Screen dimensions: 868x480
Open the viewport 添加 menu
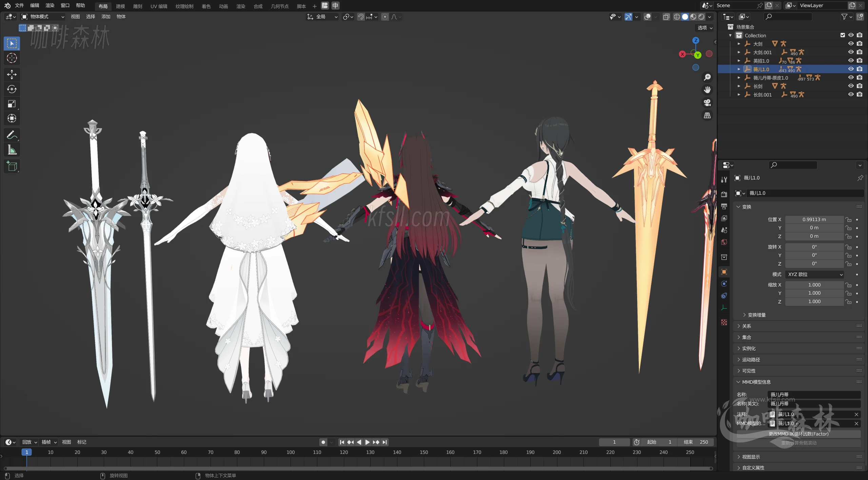point(106,17)
